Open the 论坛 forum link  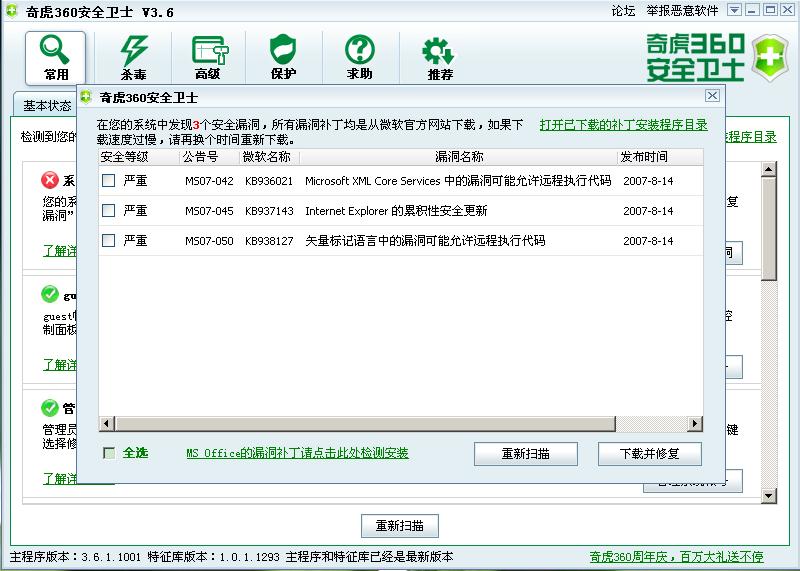coord(623,11)
